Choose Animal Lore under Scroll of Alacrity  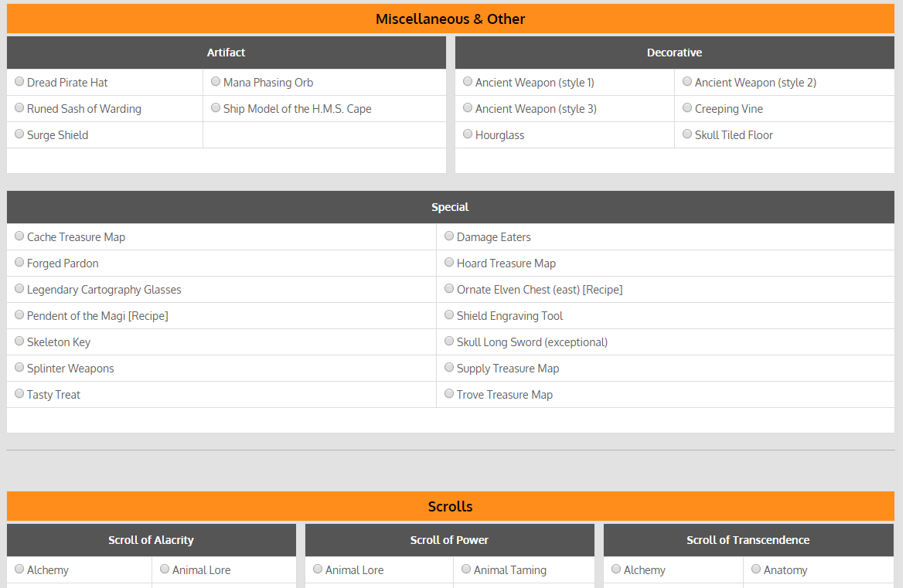(165, 569)
